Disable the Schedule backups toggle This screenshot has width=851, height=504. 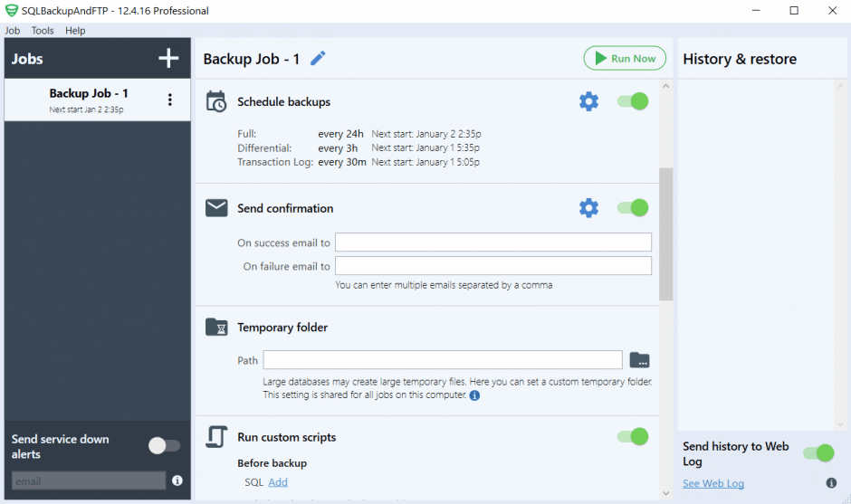tap(633, 101)
